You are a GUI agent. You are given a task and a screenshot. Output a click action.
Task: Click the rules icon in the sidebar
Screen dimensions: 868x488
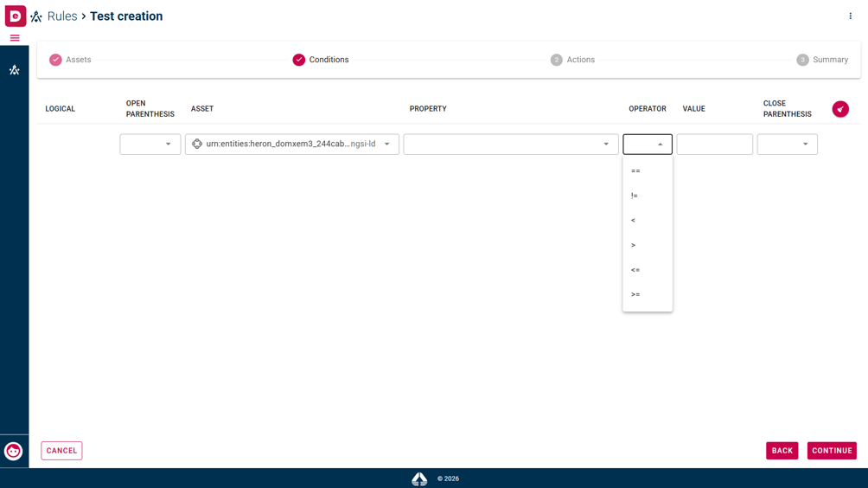(15, 70)
